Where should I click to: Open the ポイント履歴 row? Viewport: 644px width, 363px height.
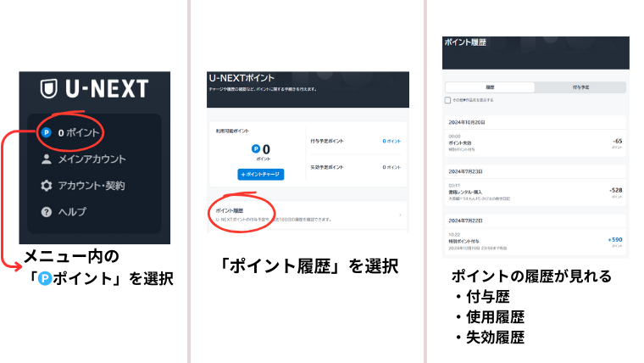[308, 215]
